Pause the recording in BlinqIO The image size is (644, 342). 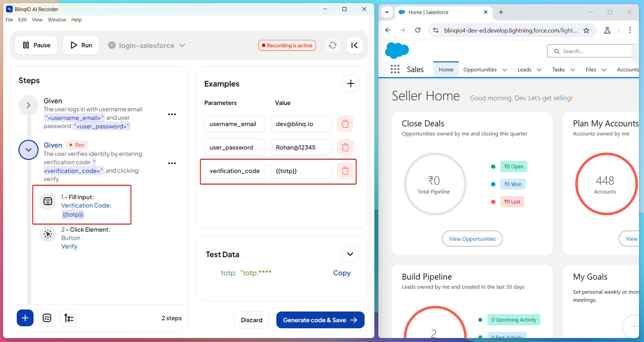(x=36, y=45)
